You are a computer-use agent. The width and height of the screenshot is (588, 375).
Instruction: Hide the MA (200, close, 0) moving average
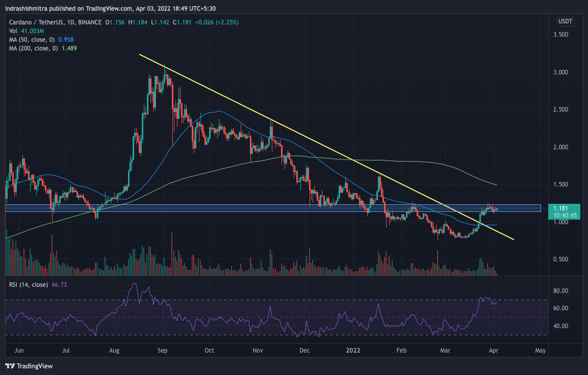[x=36, y=48]
